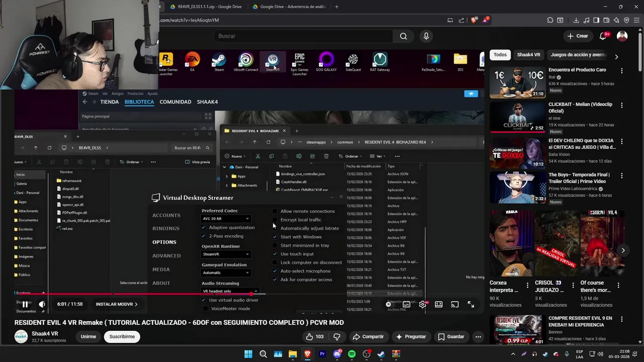Open 'Encuentra el Producto Caro' thumbnail
Viewport: 644px width, 362px height.
click(x=518, y=82)
